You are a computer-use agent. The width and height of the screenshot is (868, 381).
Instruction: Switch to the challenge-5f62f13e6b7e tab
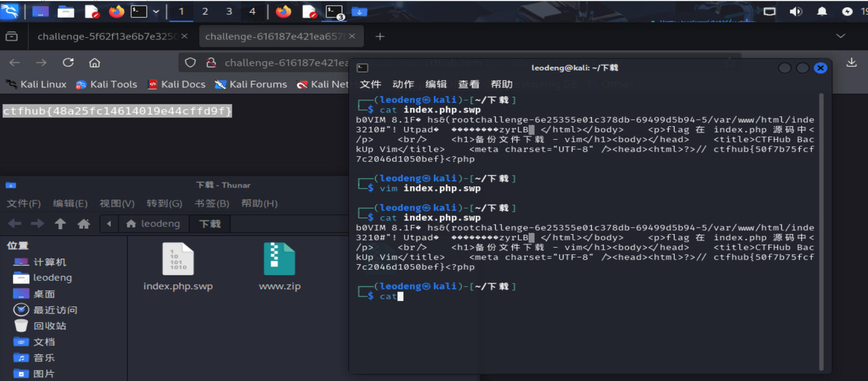[x=107, y=36]
